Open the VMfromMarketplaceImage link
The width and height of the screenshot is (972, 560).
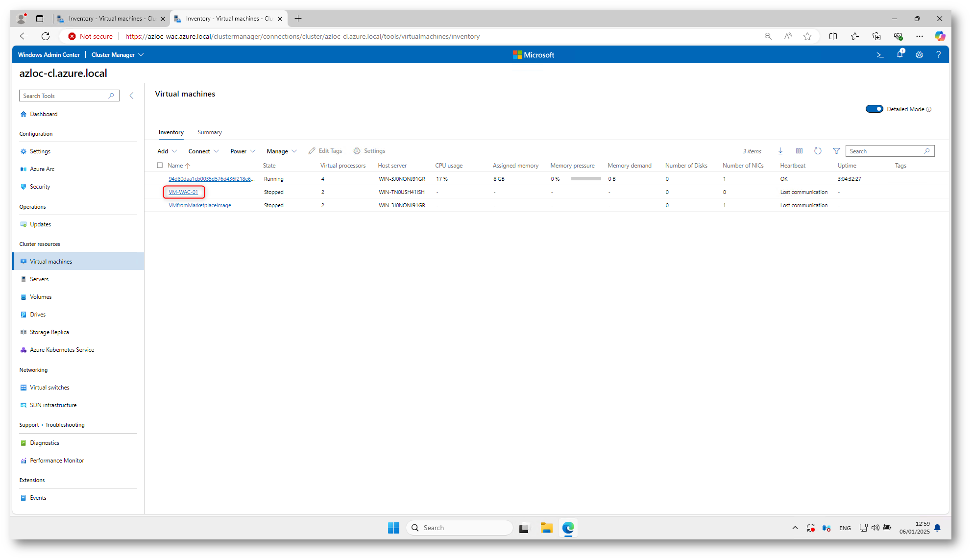click(200, 205)
